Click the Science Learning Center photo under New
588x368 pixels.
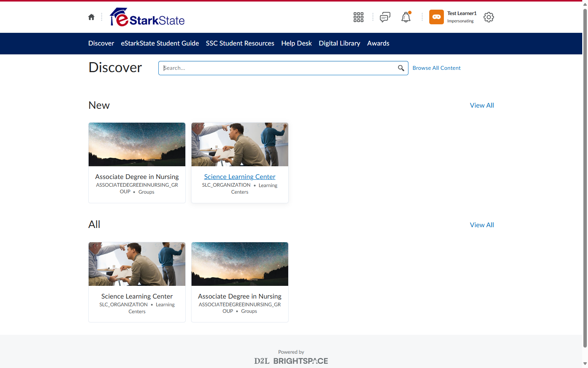[240, 144]
